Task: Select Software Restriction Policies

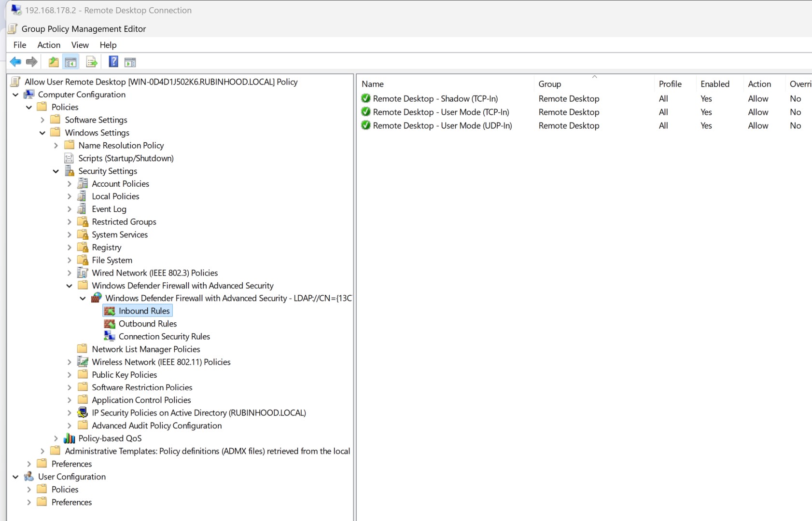Action: pos(142,387)
